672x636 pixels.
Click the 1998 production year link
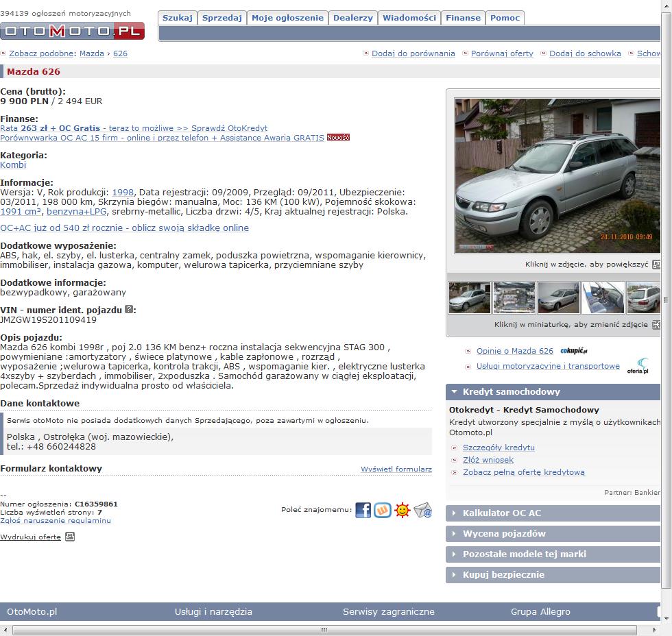coord(123,193)
